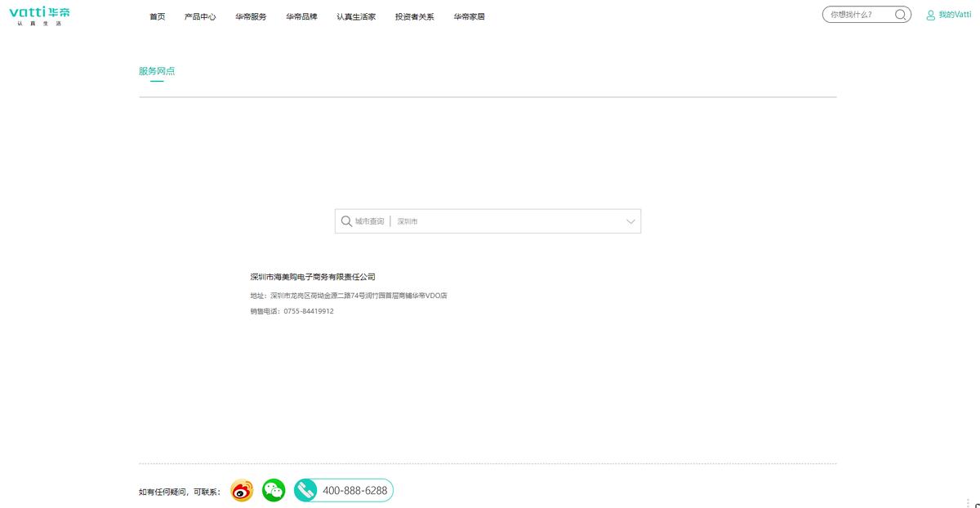Image resolution: width=980 pixels, height=508 pixels.
Task: Expand the city selector chevron
Action: click(629, 221)
